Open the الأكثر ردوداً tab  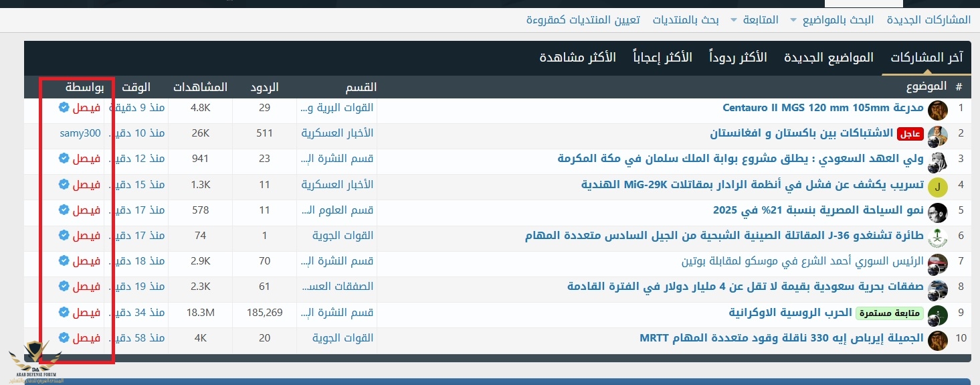pyautogui.click(x=739, y=58)
